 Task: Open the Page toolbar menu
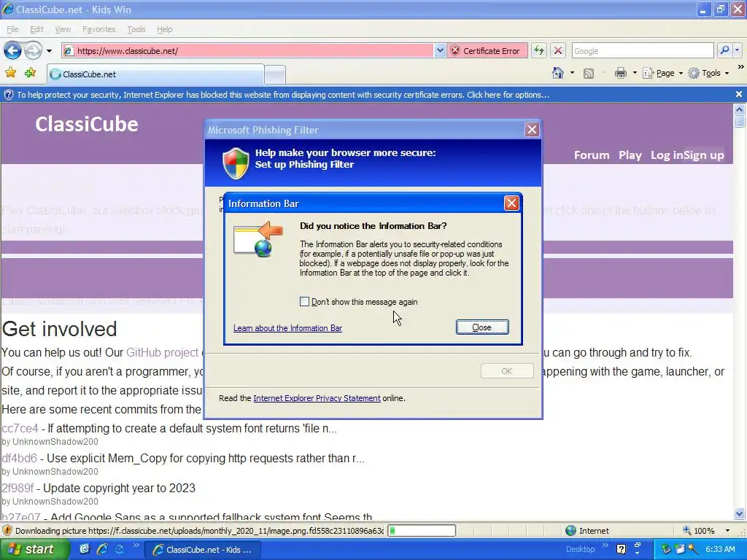coord(663,73)
